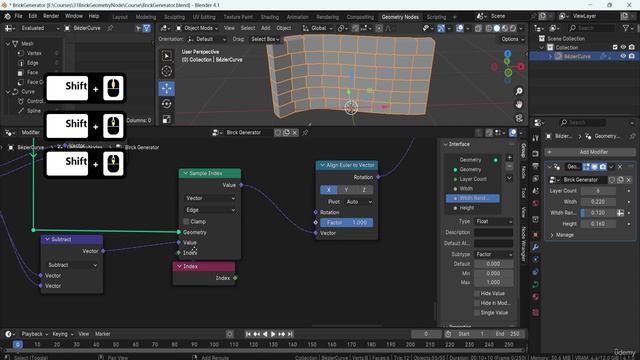Adjust the Factor slider in Align Euler
640x360 pixels.
pyautogui.click(x=347, y=223)
